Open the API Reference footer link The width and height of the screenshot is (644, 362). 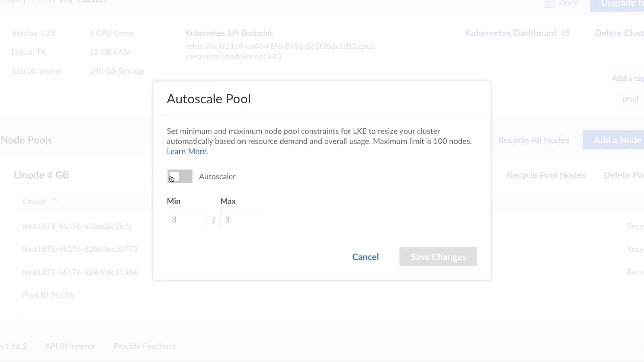[x=70, y=346]
